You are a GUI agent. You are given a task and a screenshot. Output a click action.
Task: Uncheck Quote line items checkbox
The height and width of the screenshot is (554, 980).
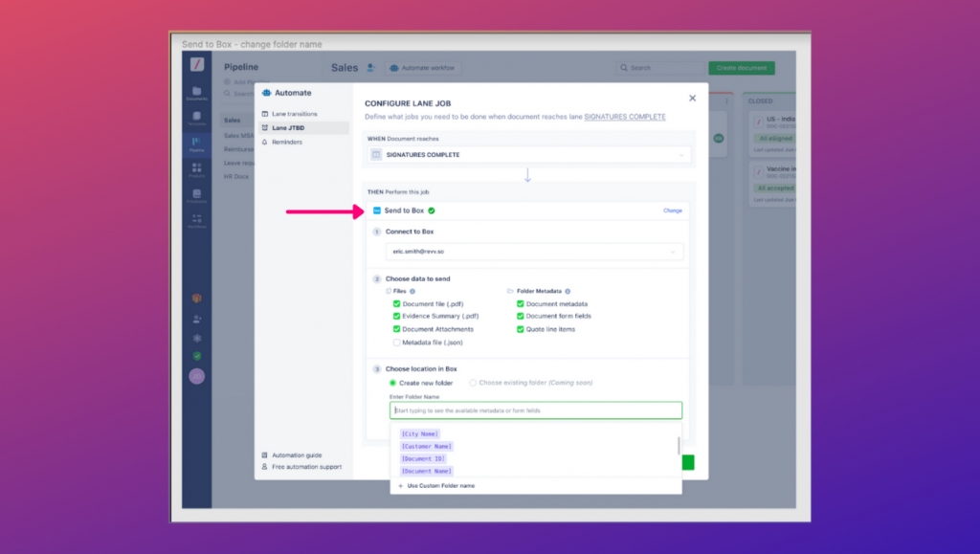click(x=520, y=329)
